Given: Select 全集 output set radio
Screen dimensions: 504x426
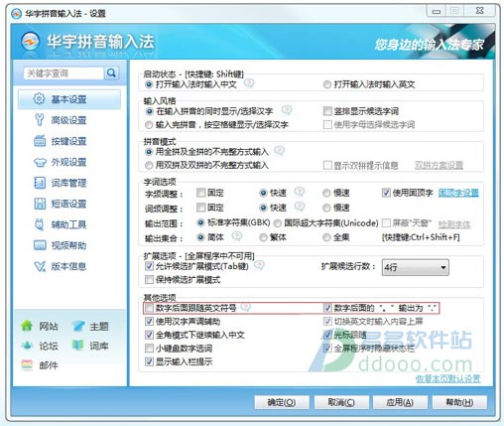Looking at the screenshot, I should [326, 237].
